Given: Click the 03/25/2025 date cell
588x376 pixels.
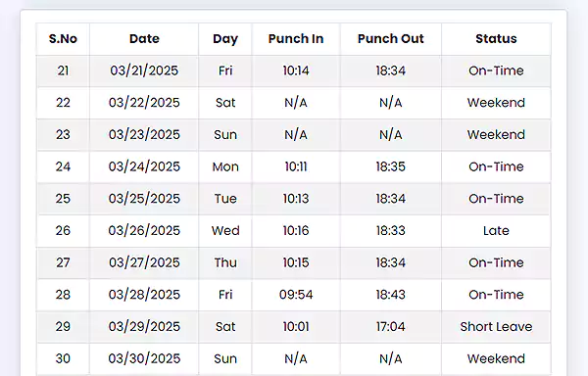Looking at the screenshot, I should (144, 199).
